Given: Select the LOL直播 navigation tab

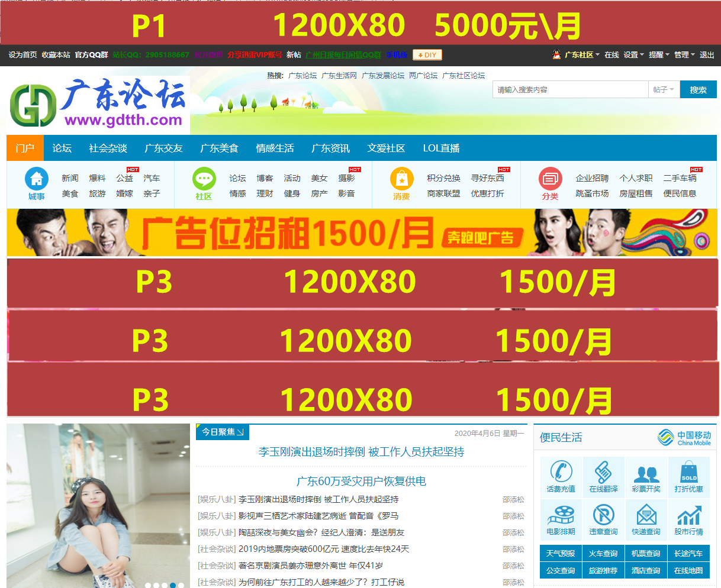Looking at the screenshot, I should tap(442, 148).
